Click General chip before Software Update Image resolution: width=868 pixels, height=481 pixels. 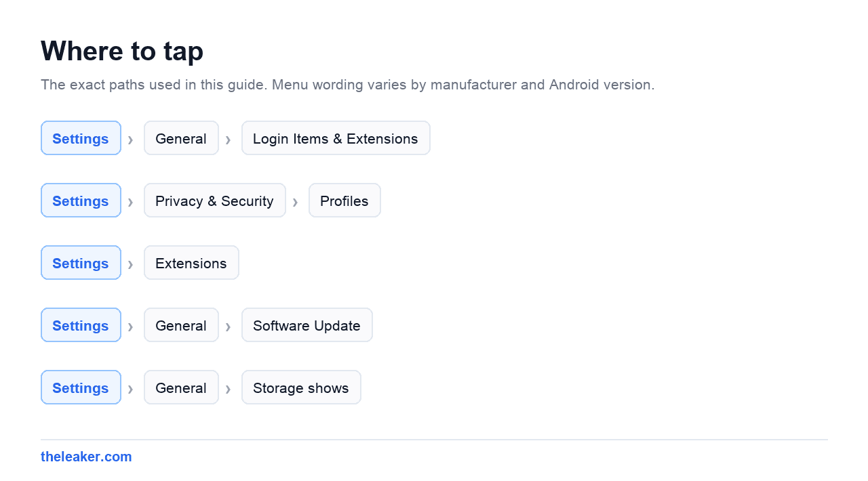pyautogui.click(x=181, y=325)
